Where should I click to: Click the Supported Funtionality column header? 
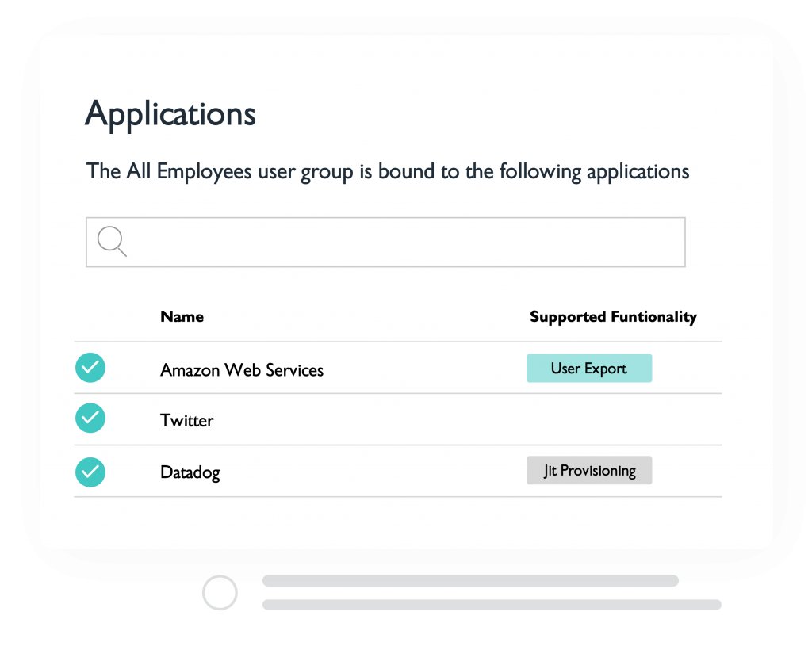pyautogui.click(x=613, y=317)
